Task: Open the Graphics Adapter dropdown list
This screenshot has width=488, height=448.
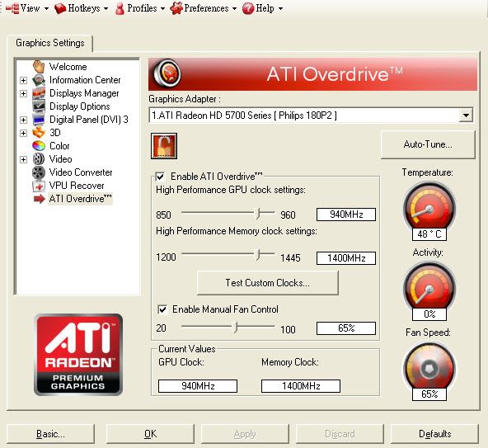Action: coord(466,116)
